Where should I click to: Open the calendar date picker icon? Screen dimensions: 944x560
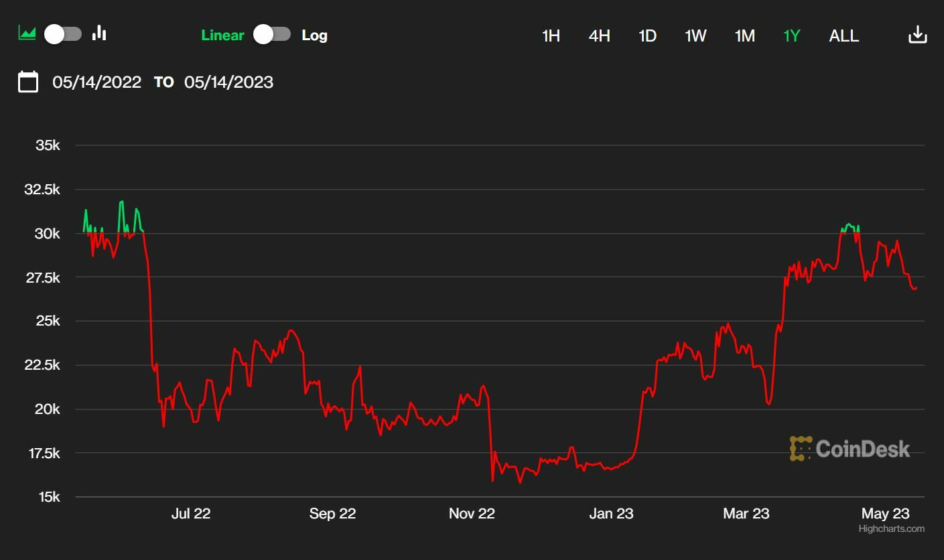[28, 82]
